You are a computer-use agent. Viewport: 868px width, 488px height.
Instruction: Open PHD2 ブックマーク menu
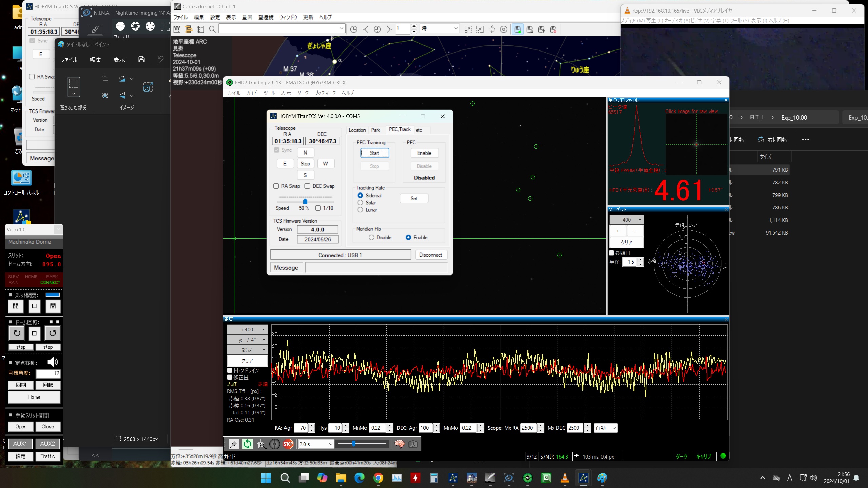click(325, 93)
